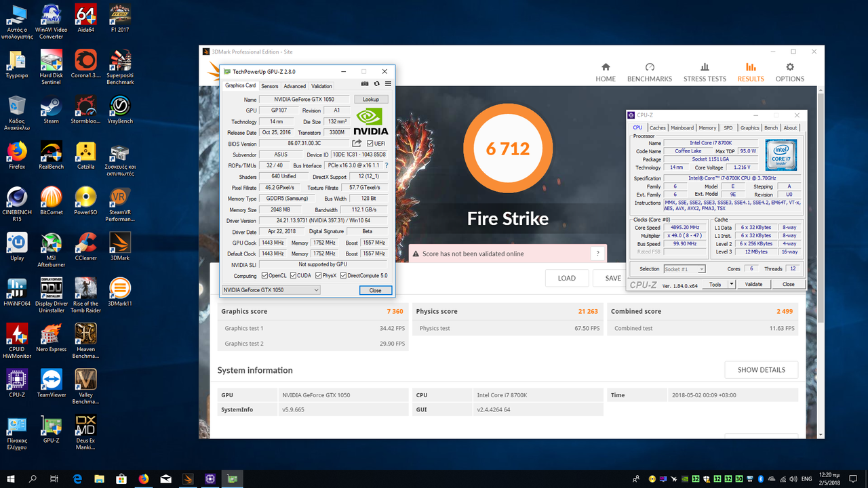Viewport: 868px width, 488px height.
Task: Click the GPU Name field in GPU-Z
Action: 304,99
